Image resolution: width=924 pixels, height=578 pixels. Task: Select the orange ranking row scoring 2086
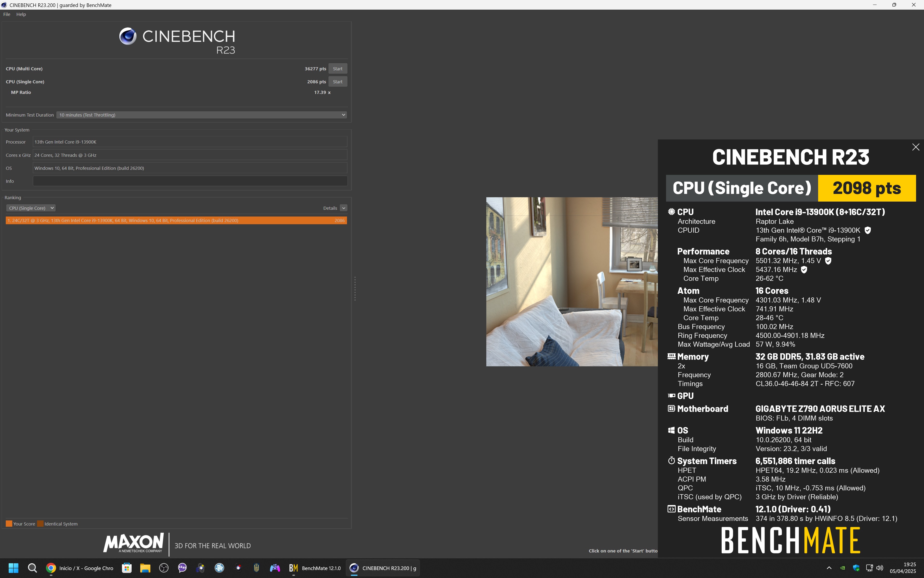pos(176,221)
